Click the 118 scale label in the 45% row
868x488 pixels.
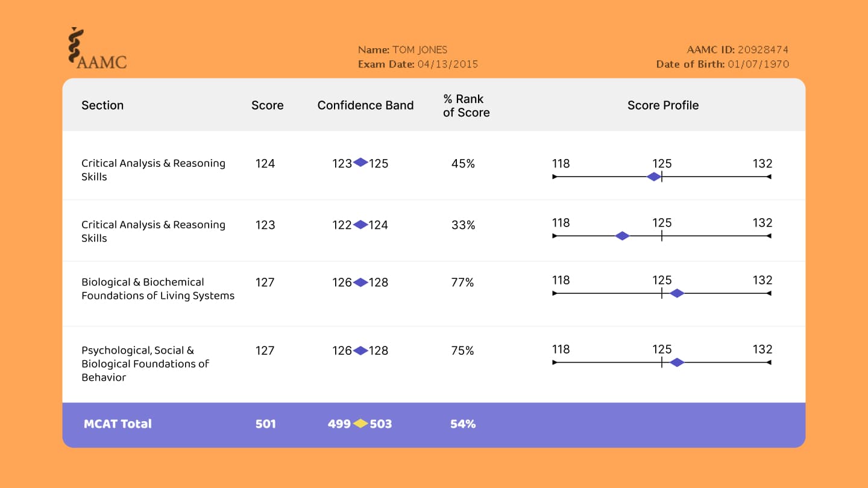tap(561, 164)
